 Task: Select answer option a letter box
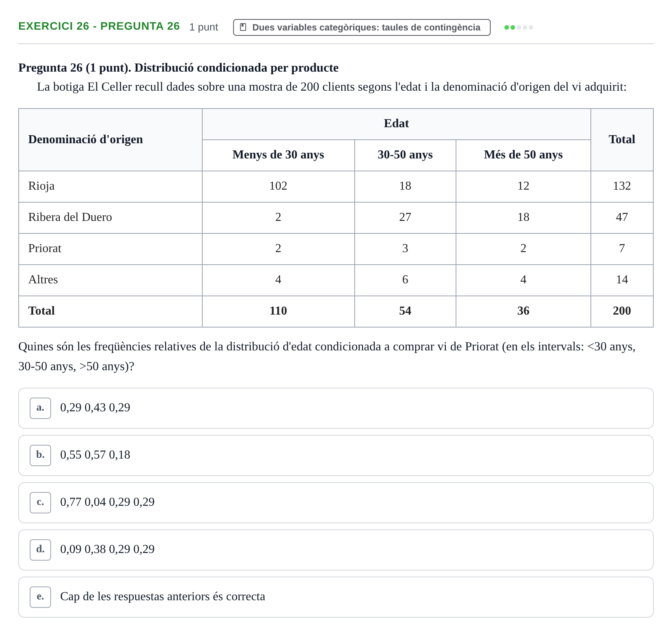tap(40, 408)
